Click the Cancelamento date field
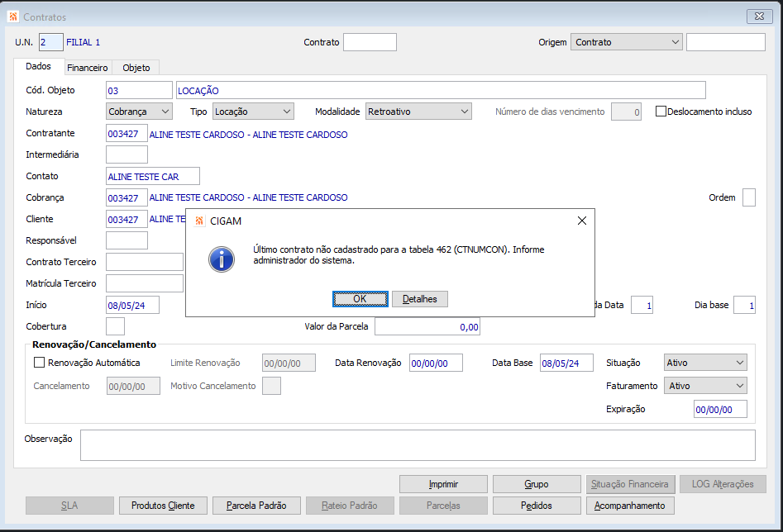783x532 pixels. (x=133, y=386)
